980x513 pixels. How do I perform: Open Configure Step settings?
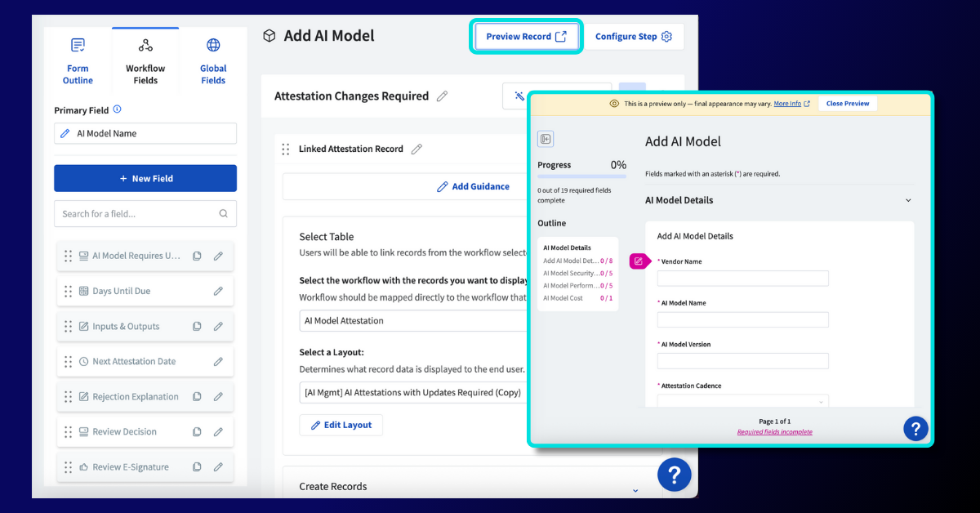coord(634,37)
